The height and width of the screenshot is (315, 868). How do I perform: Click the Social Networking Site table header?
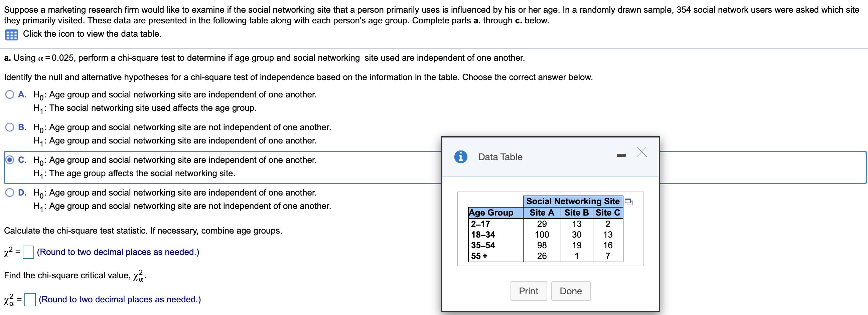[x=573, y=201]
